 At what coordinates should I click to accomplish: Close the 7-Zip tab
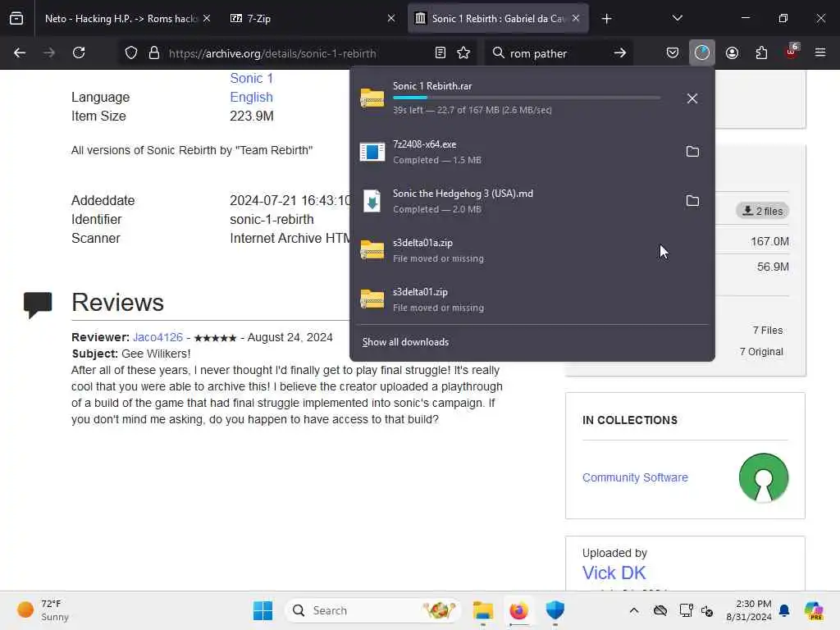pos(391,19)
